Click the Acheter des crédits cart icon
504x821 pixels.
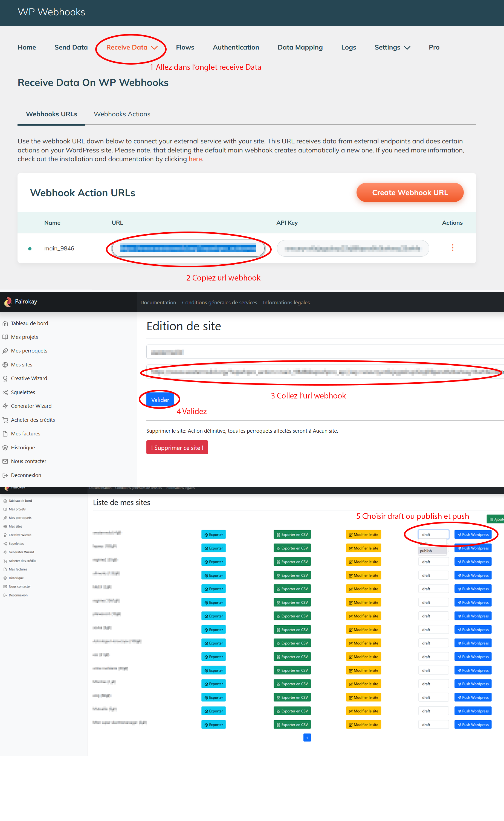point(5,420)
